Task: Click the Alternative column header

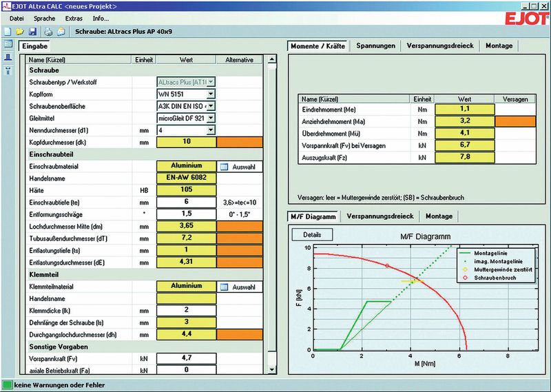Action: coord(239,60)
